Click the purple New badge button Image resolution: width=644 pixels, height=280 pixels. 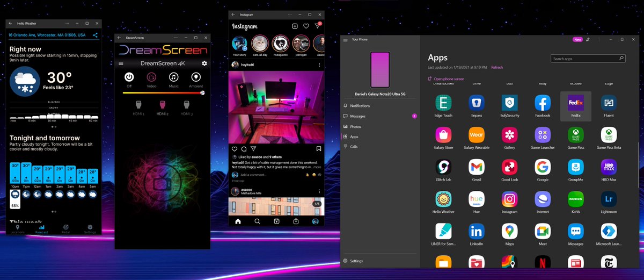pyautogui.click(x=577, y=39)
